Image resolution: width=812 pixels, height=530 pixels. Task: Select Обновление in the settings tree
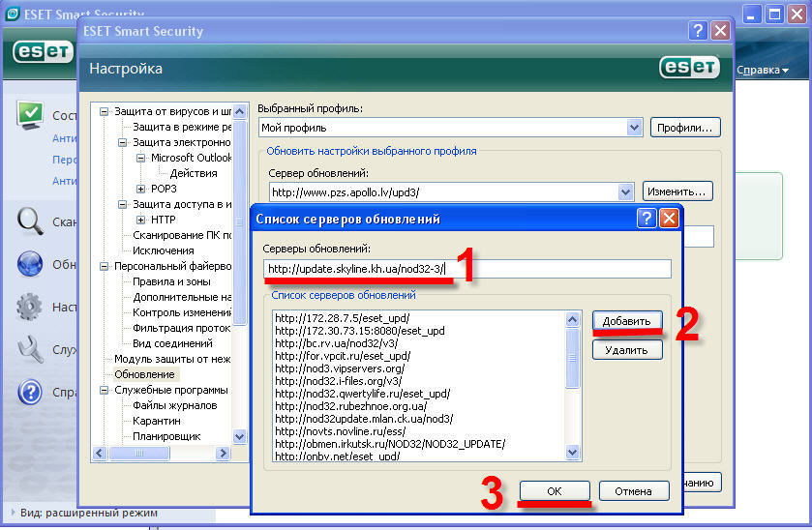pos(144,374)
